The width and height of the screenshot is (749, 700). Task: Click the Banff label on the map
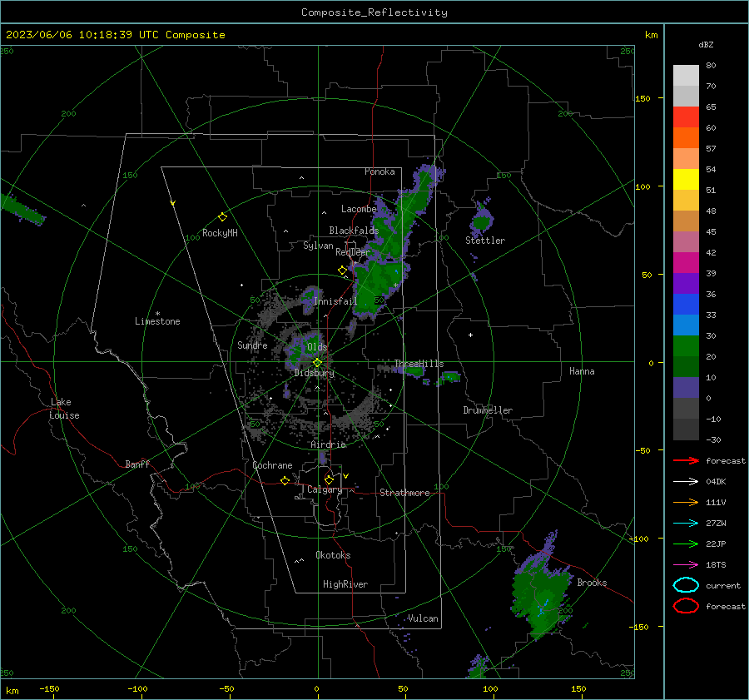(137, 464)
